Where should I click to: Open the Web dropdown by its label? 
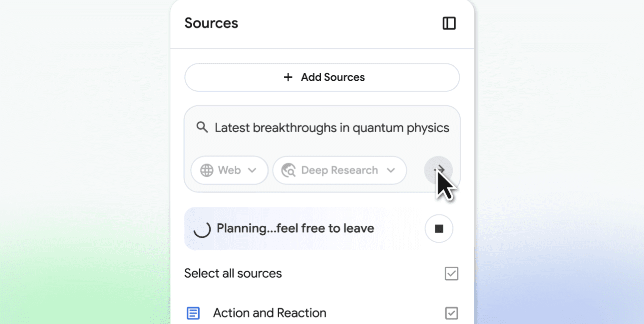(230, 170)
